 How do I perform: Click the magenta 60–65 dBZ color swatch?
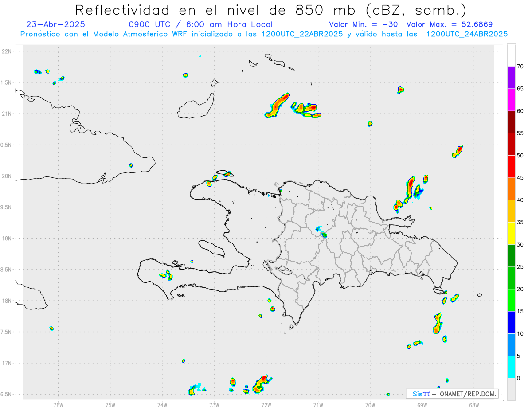pos(511,99)
